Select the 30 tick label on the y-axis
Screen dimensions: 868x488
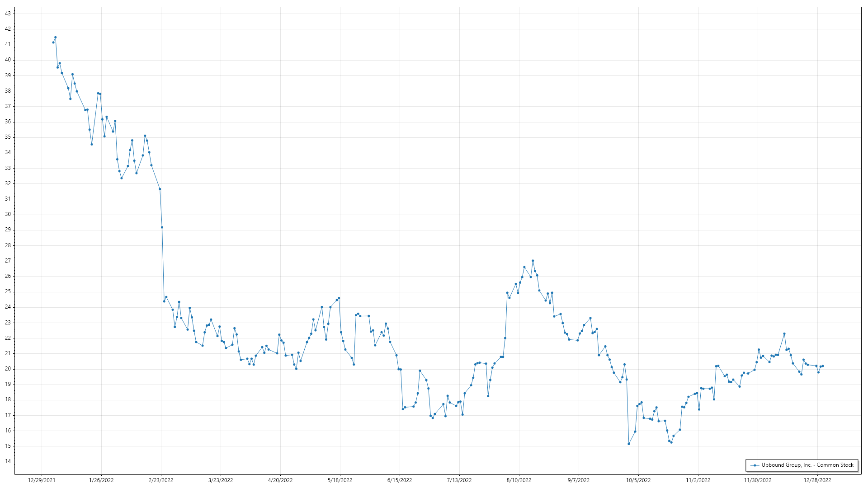click(8, 214)
